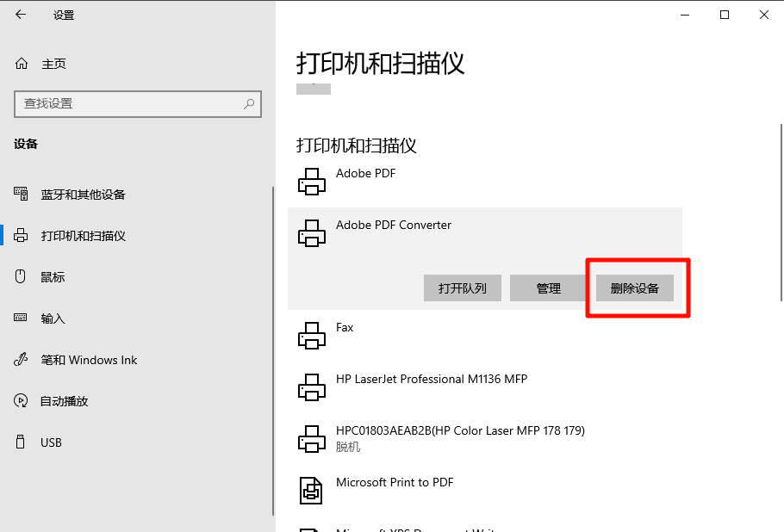This screenshot has width=784, height=532.
Task: Click the 删除设备 button
Action: coord(634,288)
